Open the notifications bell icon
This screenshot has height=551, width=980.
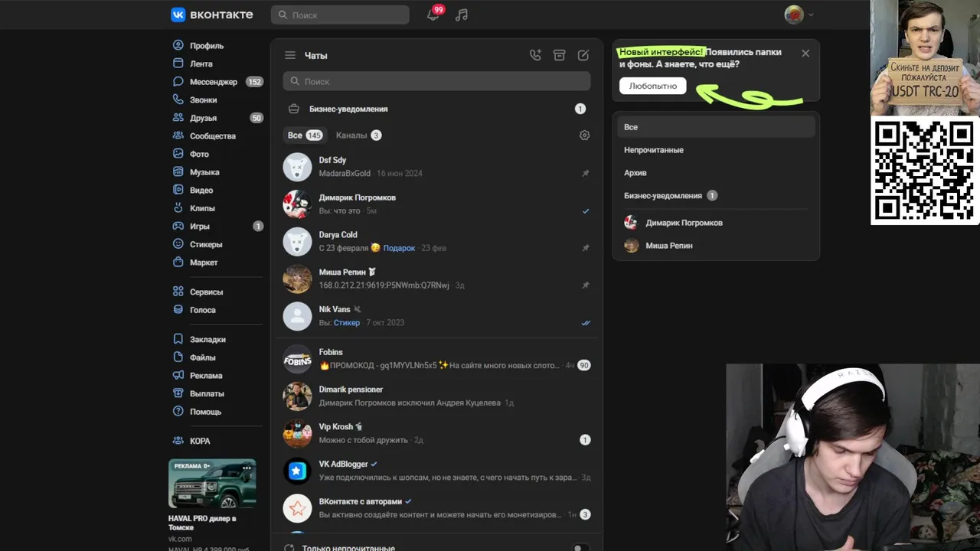433,15
